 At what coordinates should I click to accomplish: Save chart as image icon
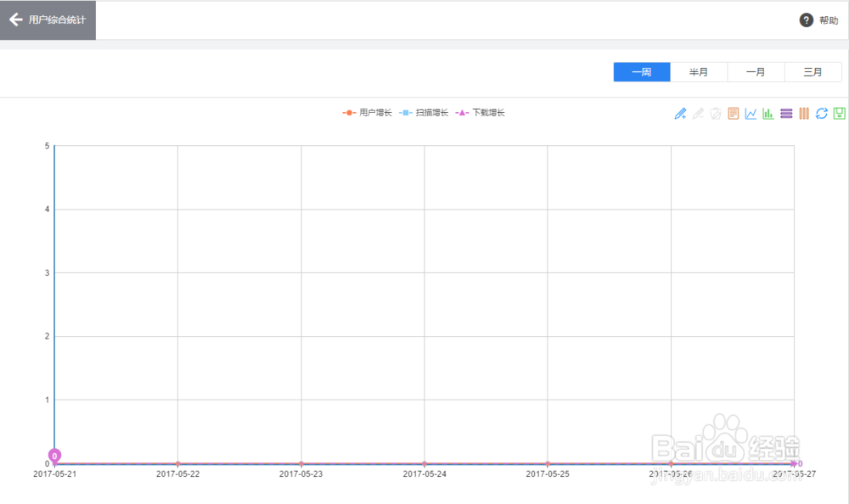[x=839, y=114]
